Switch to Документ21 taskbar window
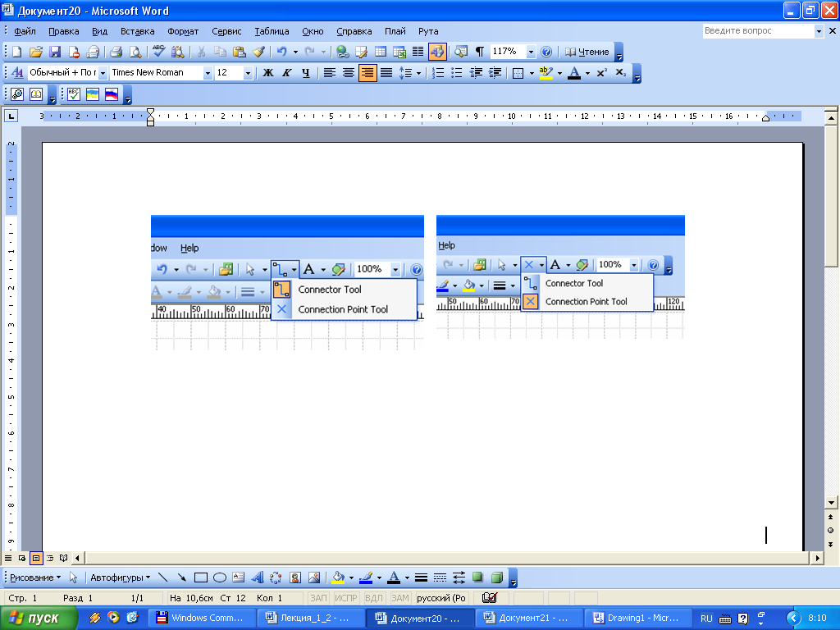The image size is (840, 630). (x=528, y=618)
